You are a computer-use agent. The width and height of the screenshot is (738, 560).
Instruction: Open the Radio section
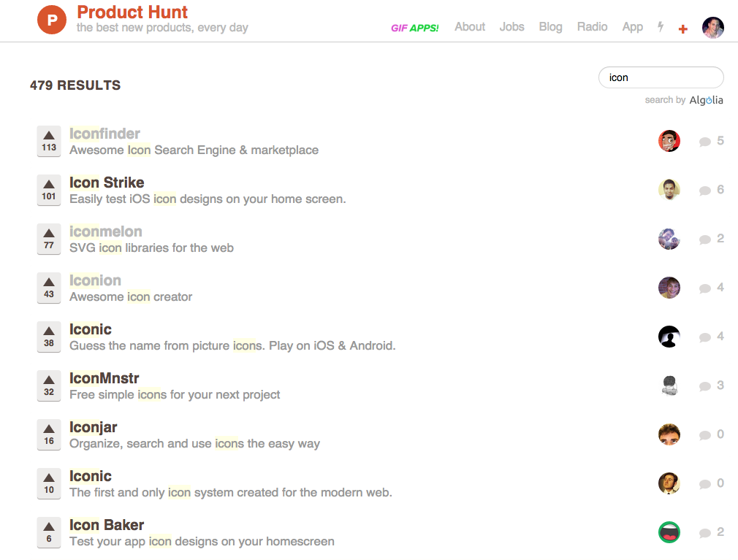592,27
